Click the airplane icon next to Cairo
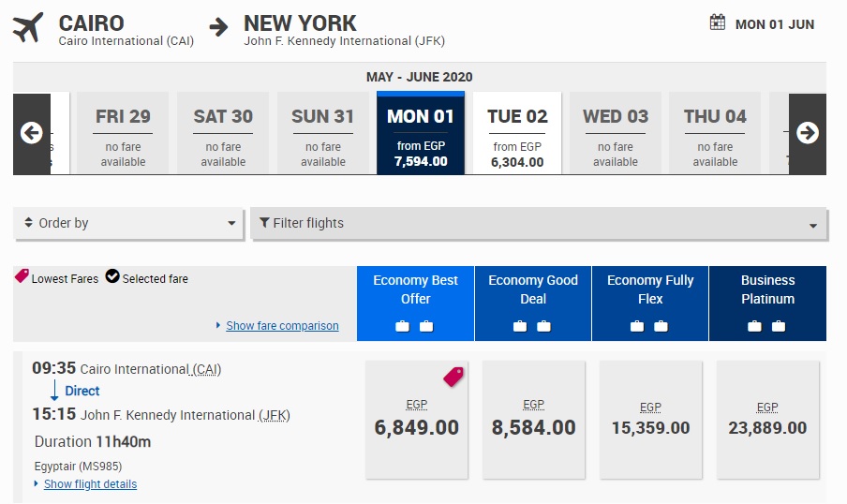847x504 pixels. click(x=29, y=27)
